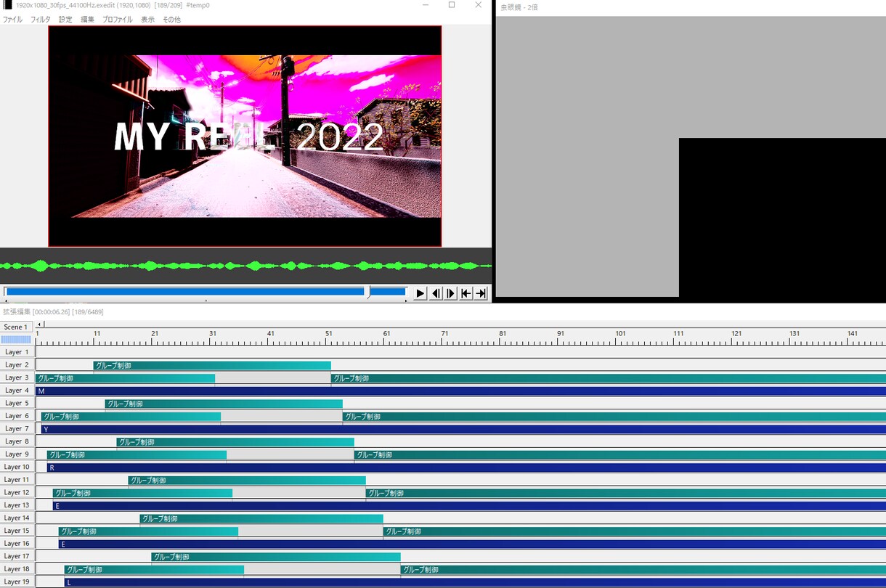Click the MY REEL 2022 video preview
This screenshot has width=886, height=588.
click(x=245, y=136)
